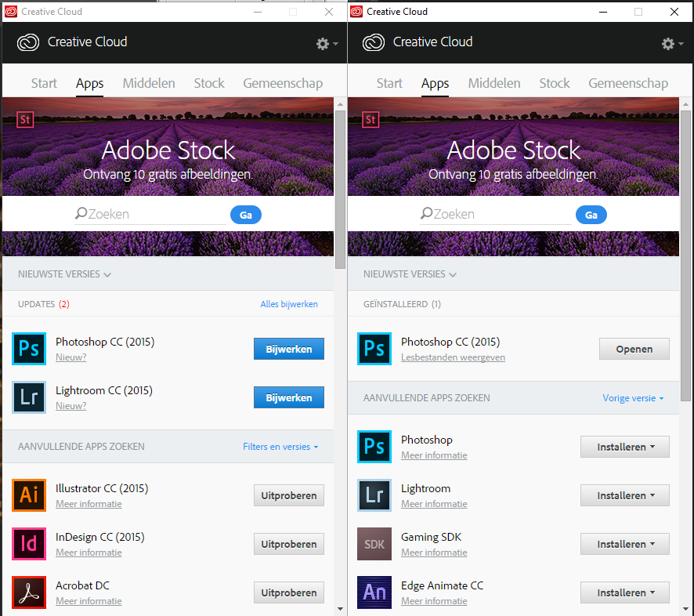This screenshot has width=694, height=616.
Task: Open Vorige versie dropdown
Action: (x=633, y=397)
